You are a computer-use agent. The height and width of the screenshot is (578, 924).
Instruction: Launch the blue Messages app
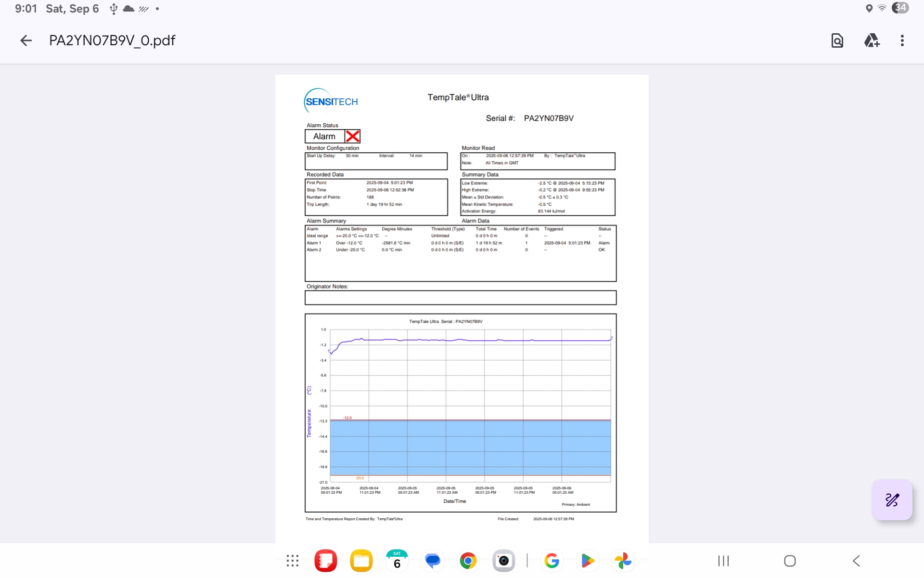tap(433, 561)
